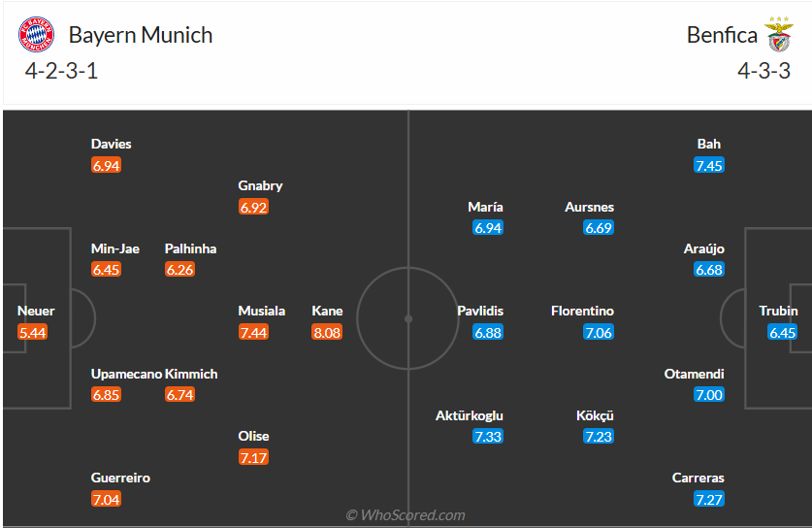812x528 pixels.
Task: Open Davies's 6.94 rating badge
Action: click(x=106, y=165)
